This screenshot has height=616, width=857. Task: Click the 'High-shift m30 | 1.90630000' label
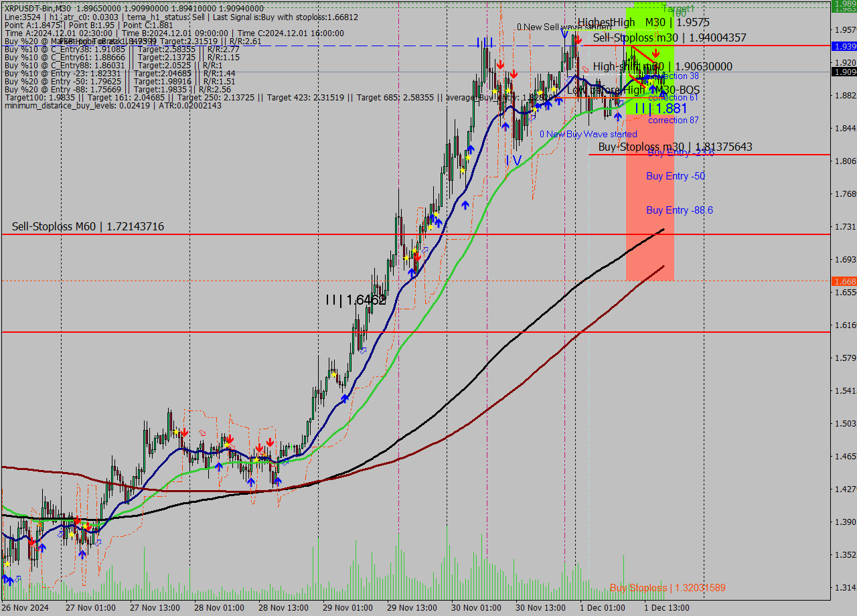coord(662,66)
